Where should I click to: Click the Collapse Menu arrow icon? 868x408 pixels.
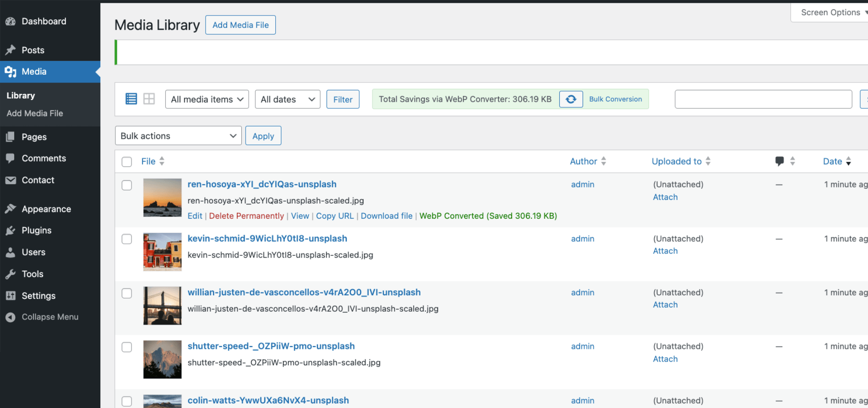(11, 317)
